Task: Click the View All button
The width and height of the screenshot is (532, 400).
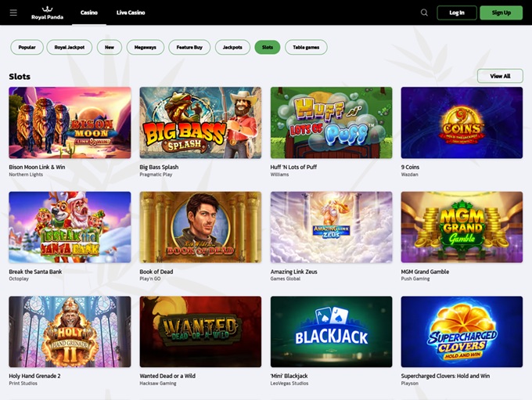Action: point(500,76)
